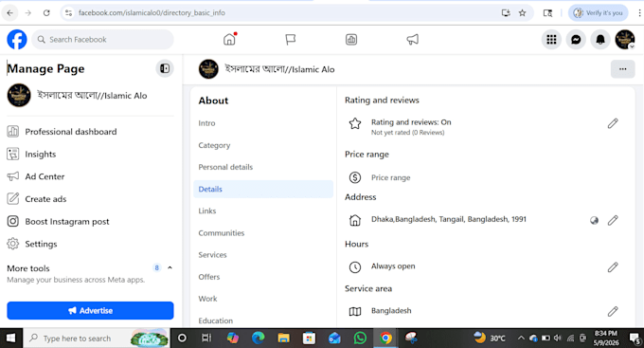Open Links under About

(263, 211)
